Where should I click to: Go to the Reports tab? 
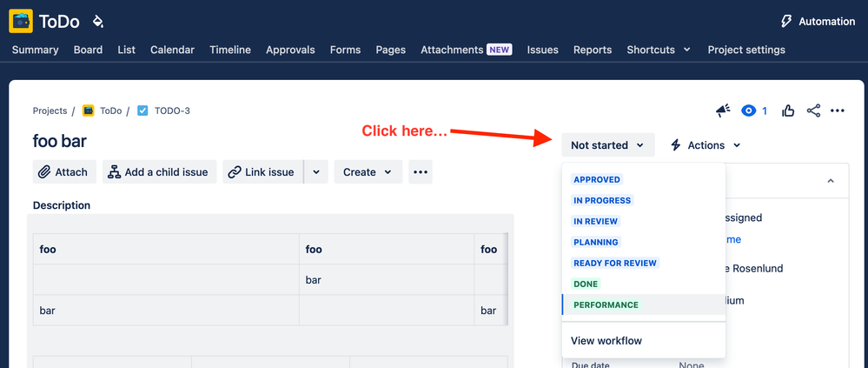pos(593,50)
